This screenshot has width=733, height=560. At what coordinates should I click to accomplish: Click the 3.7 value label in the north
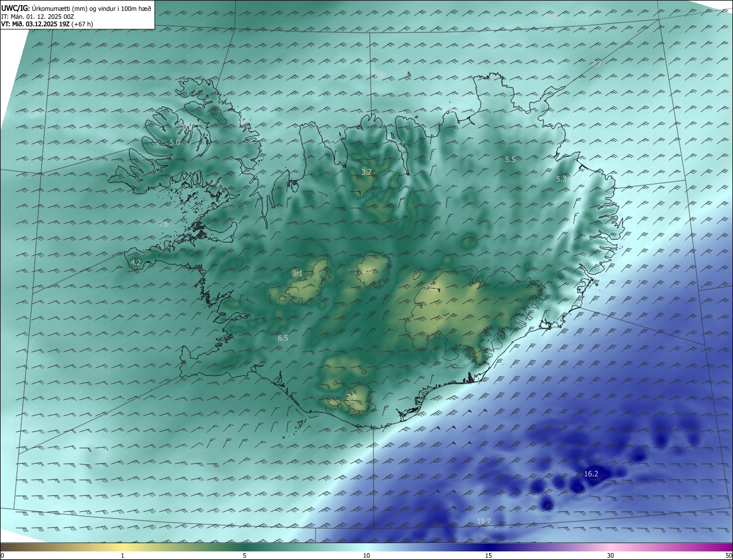coord(366,172)
